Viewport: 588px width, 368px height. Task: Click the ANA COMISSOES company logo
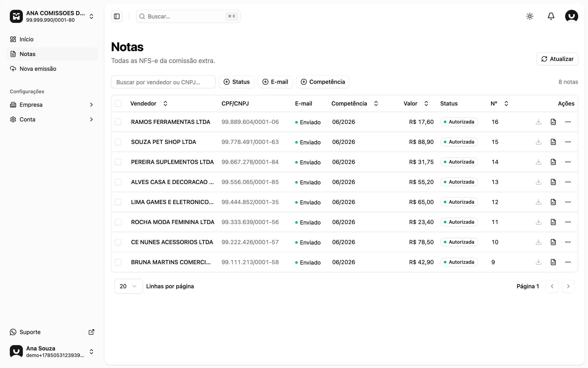pos(16,16)
